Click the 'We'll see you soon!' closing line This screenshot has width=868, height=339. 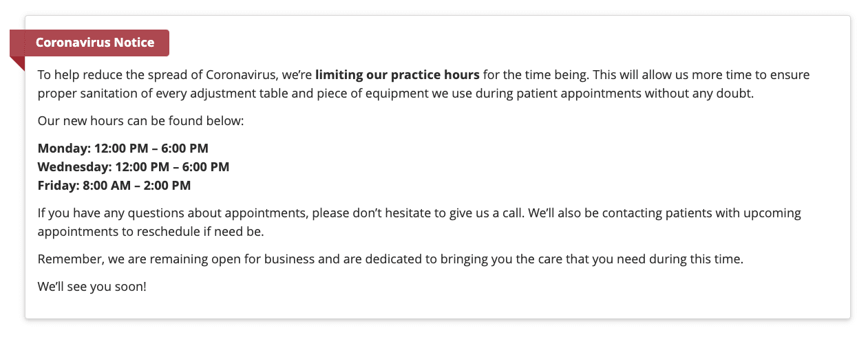click(92, 286)
